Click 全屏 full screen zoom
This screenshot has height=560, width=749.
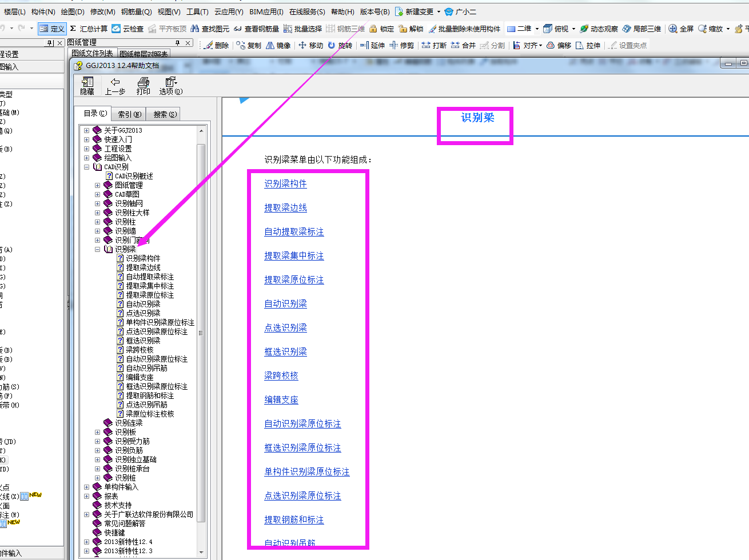[681, 29]
